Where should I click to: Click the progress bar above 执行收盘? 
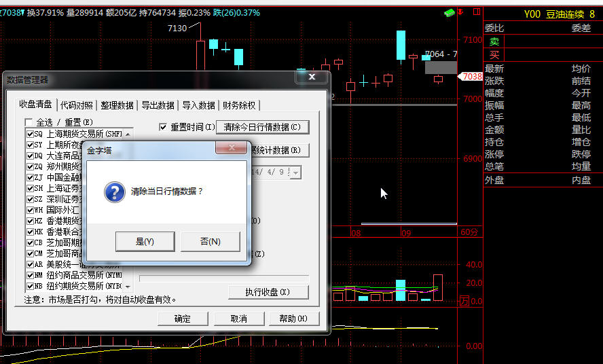pyautogui.click(x=224, y=278)
